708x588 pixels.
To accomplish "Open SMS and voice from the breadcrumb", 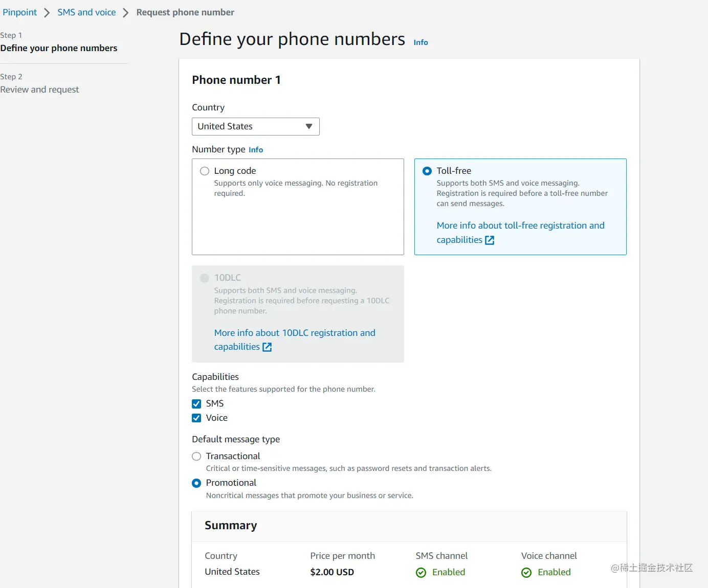I will coord(86,12).
